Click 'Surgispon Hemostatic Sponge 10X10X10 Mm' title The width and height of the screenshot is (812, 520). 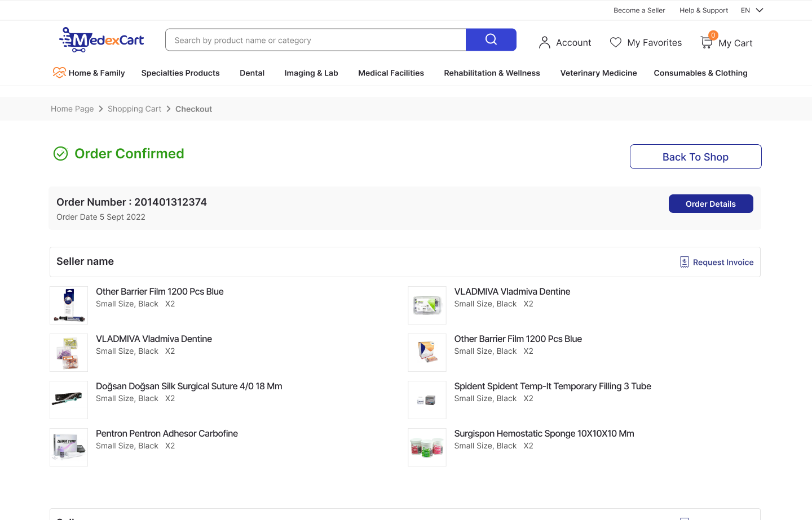coord(544,433)
